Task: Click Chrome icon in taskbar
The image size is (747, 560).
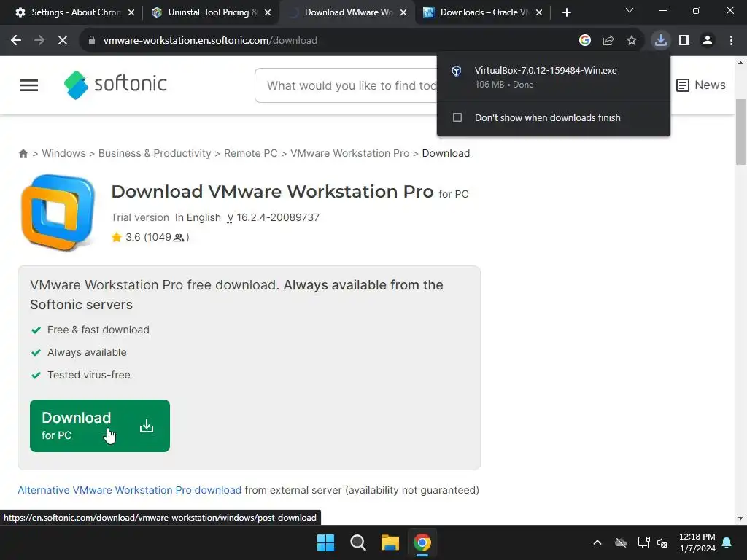Action: point(422,542)
